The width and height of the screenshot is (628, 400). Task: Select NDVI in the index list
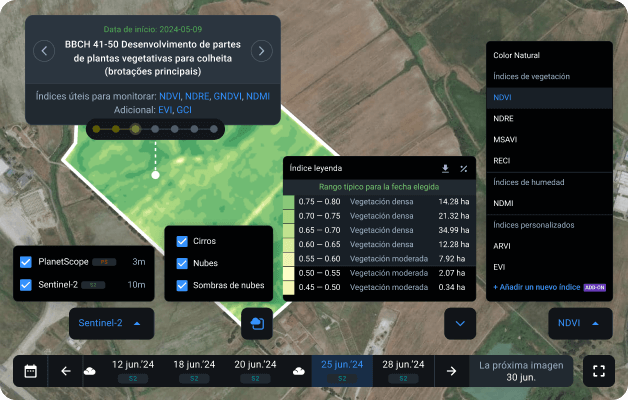point(549,98)
